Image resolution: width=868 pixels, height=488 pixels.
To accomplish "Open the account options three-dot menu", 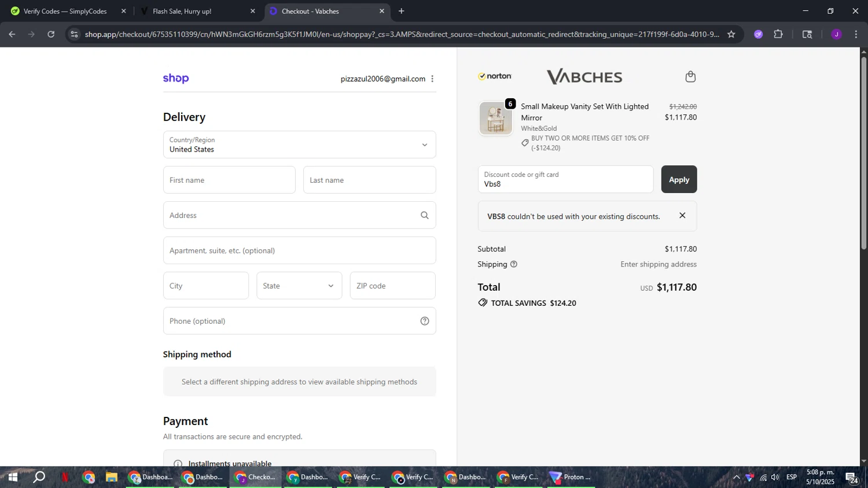I will (x=432, y=79).
